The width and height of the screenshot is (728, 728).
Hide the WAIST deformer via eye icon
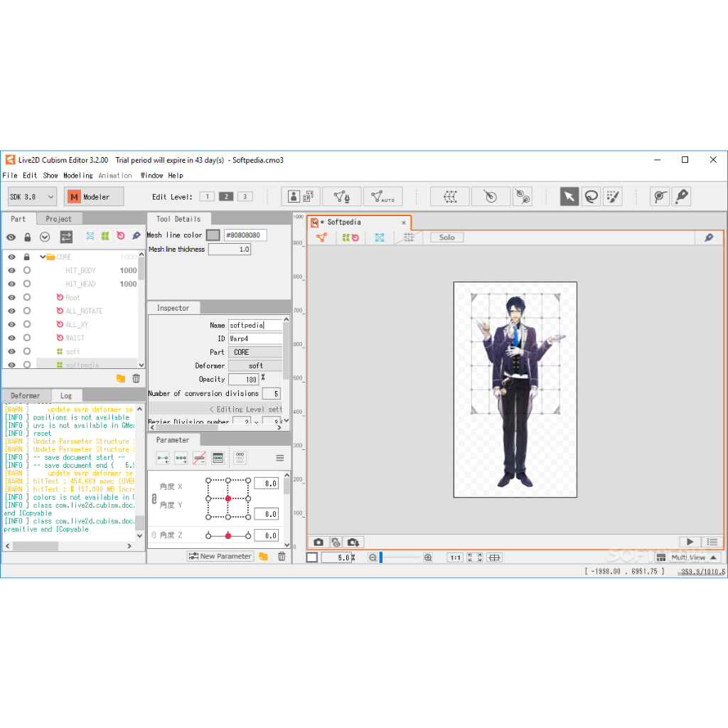(x=11, y=338)
